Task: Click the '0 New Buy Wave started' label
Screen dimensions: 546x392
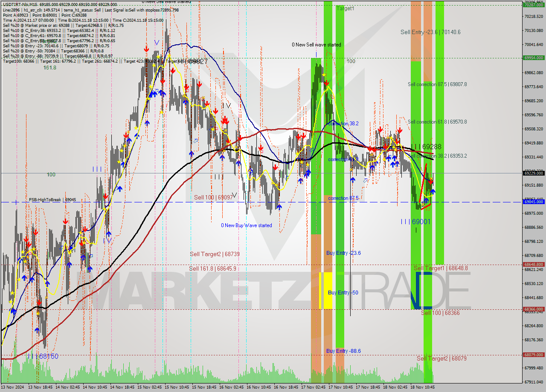Action: (x=246, y=225)
